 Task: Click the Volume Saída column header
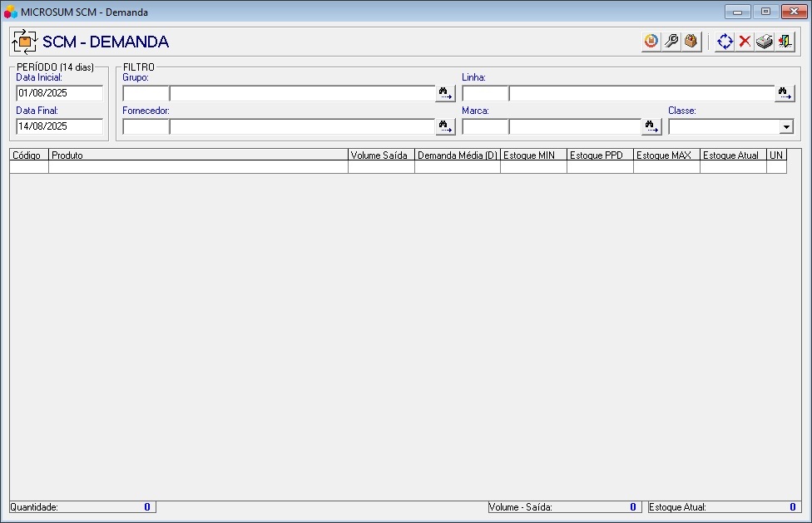(x=381, y=155)
